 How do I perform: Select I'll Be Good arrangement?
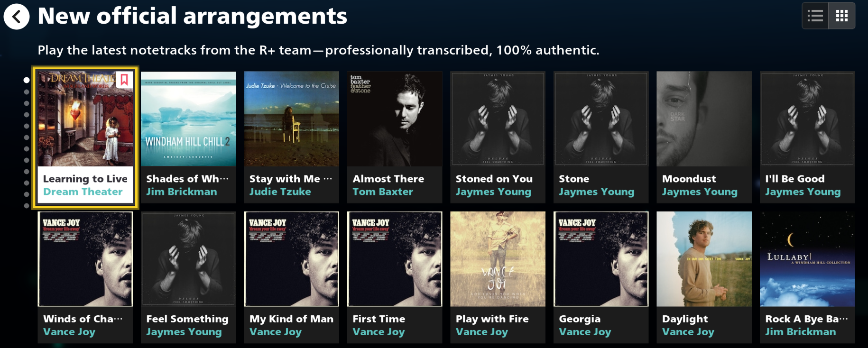[807, 137]
